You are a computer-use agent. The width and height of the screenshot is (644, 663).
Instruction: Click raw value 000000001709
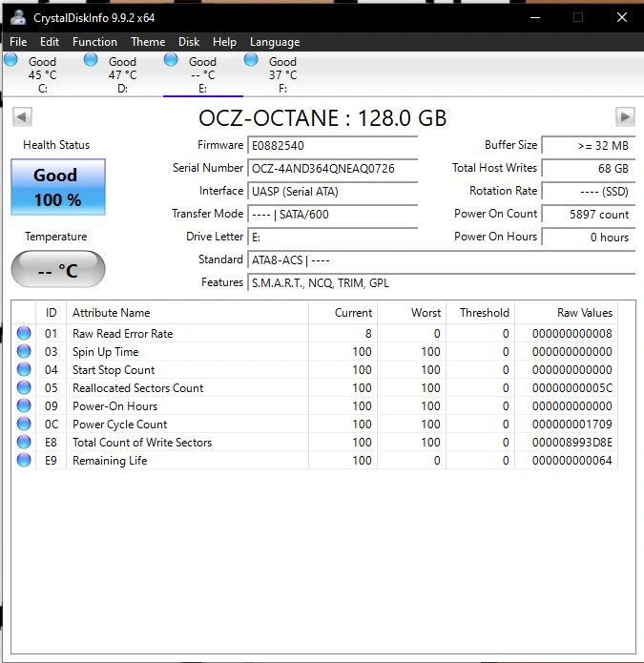click(x=572, y=425)
